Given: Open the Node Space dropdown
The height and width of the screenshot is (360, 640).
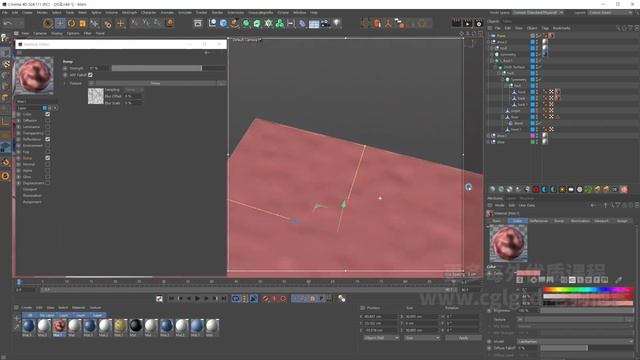Looking at the screenshot, I should pos(538,13).
